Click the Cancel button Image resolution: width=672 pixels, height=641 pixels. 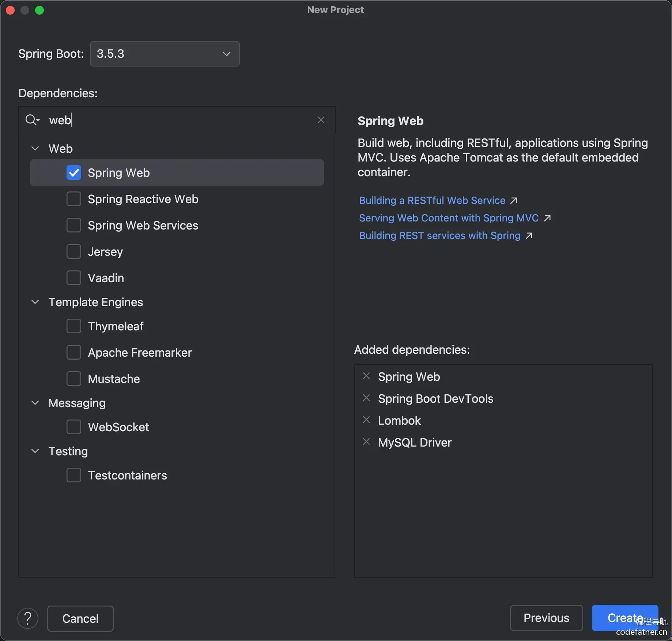pyautogui.click(x=80, y=618)
